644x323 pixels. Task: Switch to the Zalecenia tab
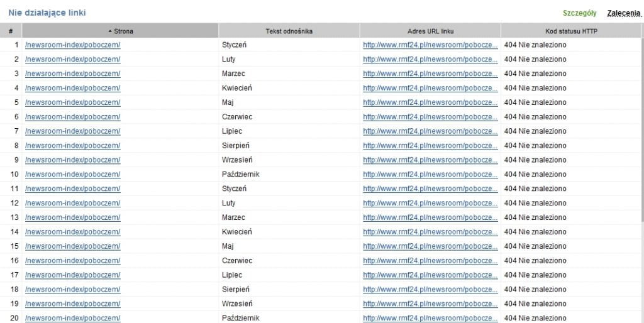click(x=623, y=13)
